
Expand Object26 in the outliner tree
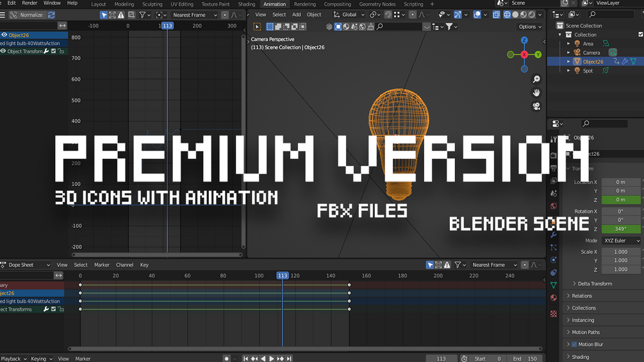568,62
